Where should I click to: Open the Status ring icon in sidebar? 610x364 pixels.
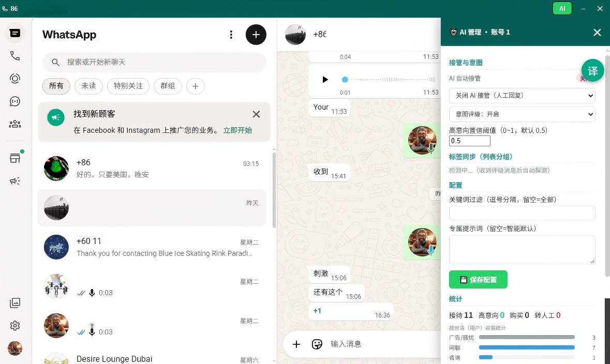coord(15,79)
